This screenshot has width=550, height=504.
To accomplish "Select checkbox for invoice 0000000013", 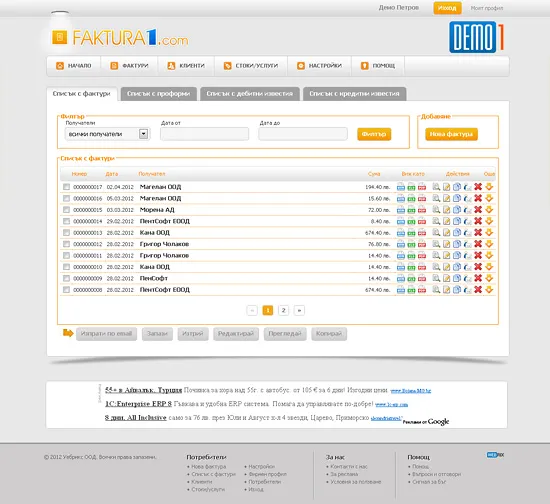I will tap(66, 233).
